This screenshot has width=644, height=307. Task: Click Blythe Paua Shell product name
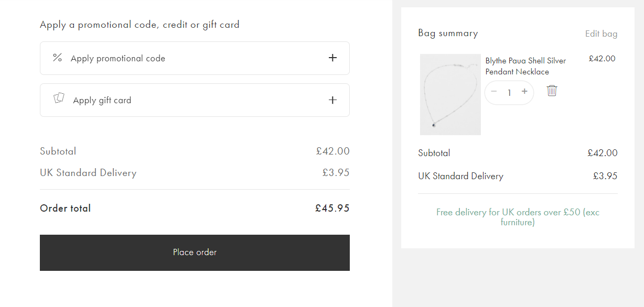[525, 65]
